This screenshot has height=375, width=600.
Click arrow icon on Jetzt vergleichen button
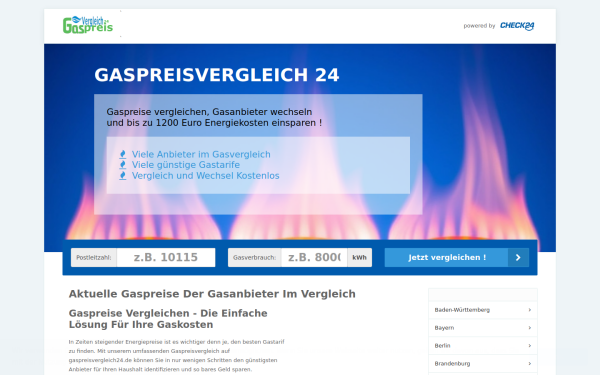coord(518,258)
